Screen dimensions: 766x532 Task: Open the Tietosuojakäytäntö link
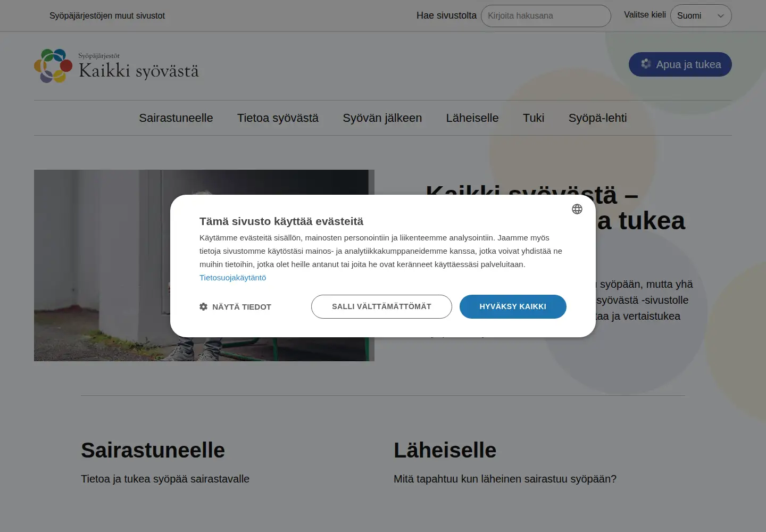click(232, 278)
